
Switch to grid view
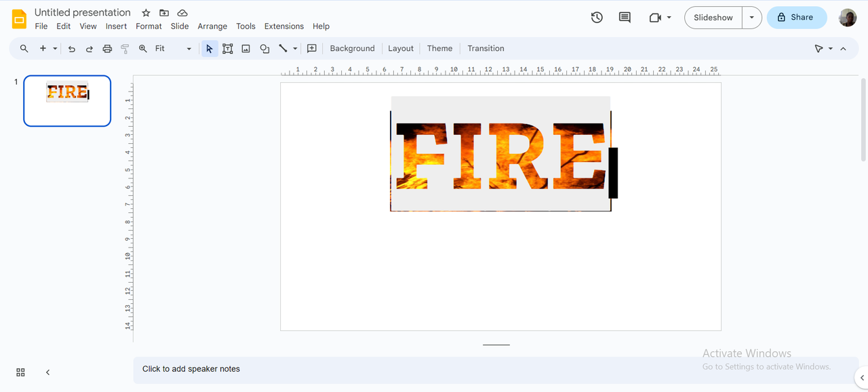pos(20,372)
